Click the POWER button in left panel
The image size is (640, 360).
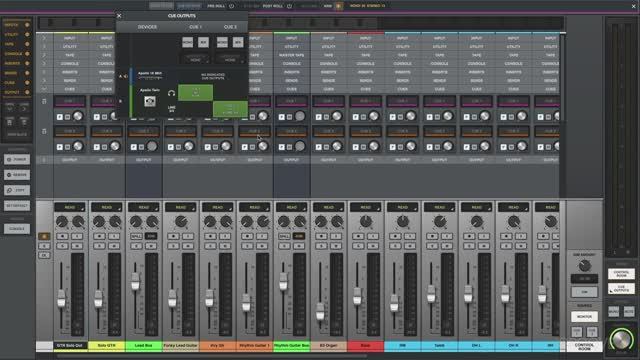point(17,160)
